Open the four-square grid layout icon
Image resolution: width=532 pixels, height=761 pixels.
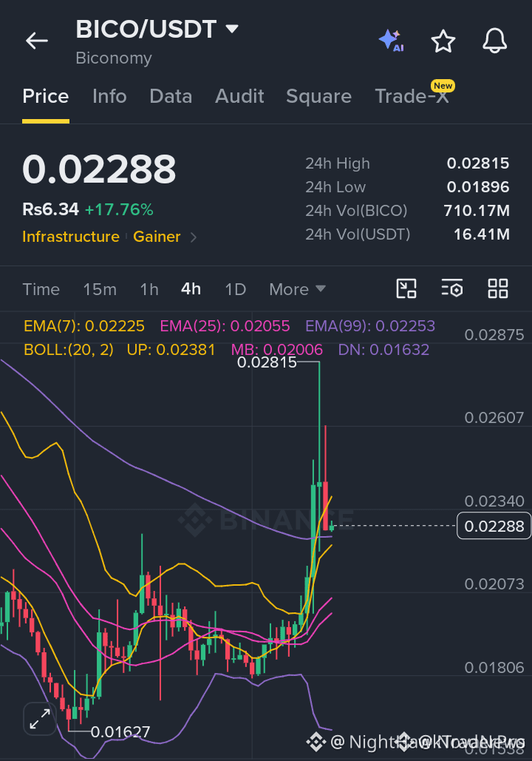point(498,288)
